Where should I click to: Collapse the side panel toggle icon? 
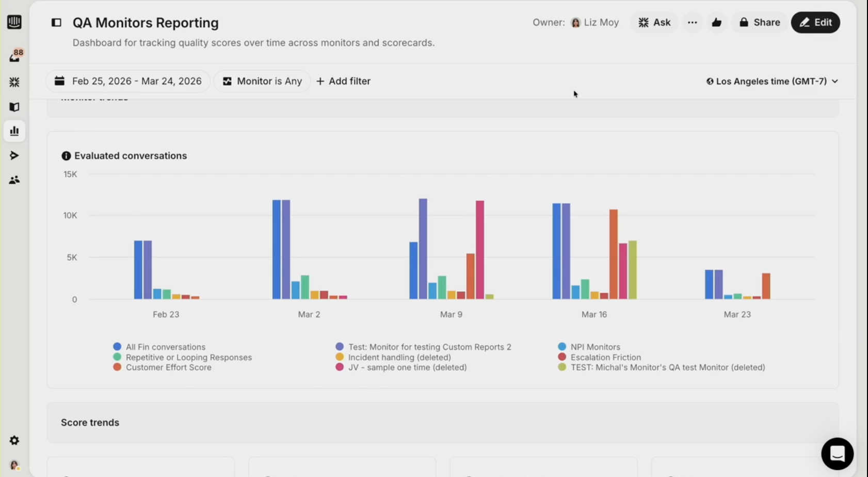[x=56, y=23]
